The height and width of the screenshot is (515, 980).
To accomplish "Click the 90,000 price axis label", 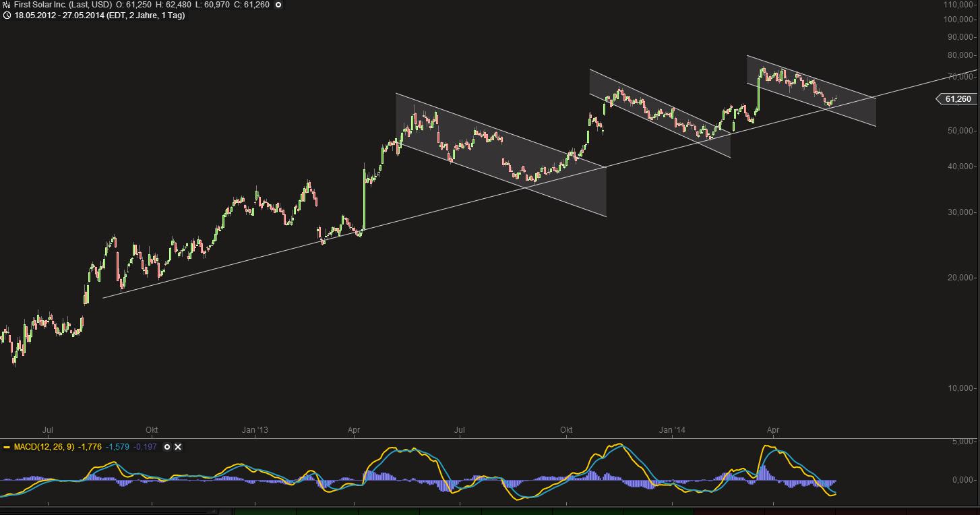I will click(x=961, y=36).
